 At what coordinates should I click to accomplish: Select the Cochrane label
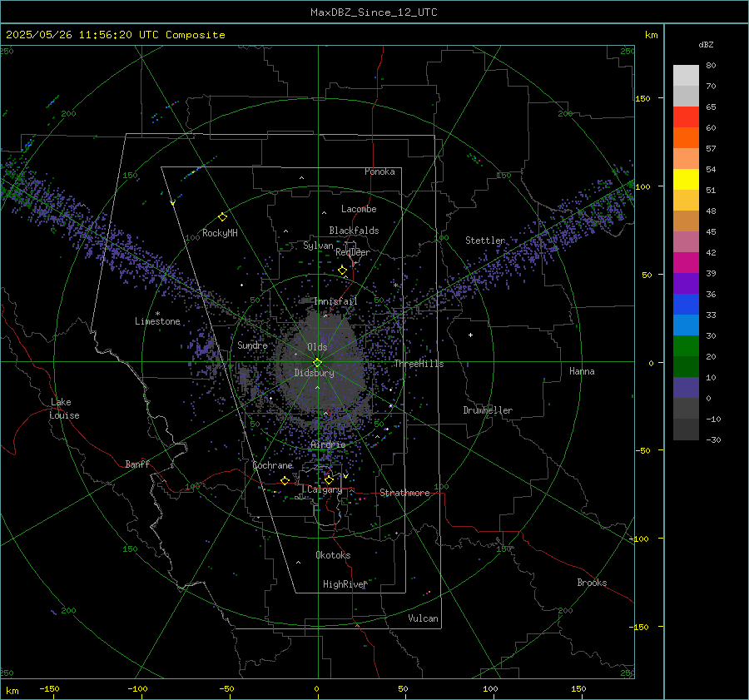coord(272,465)
